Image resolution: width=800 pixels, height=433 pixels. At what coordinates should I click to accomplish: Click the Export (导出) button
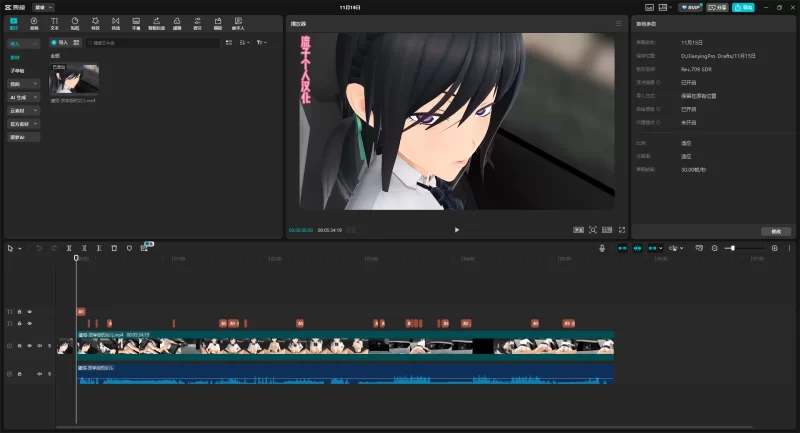[742, 7]
